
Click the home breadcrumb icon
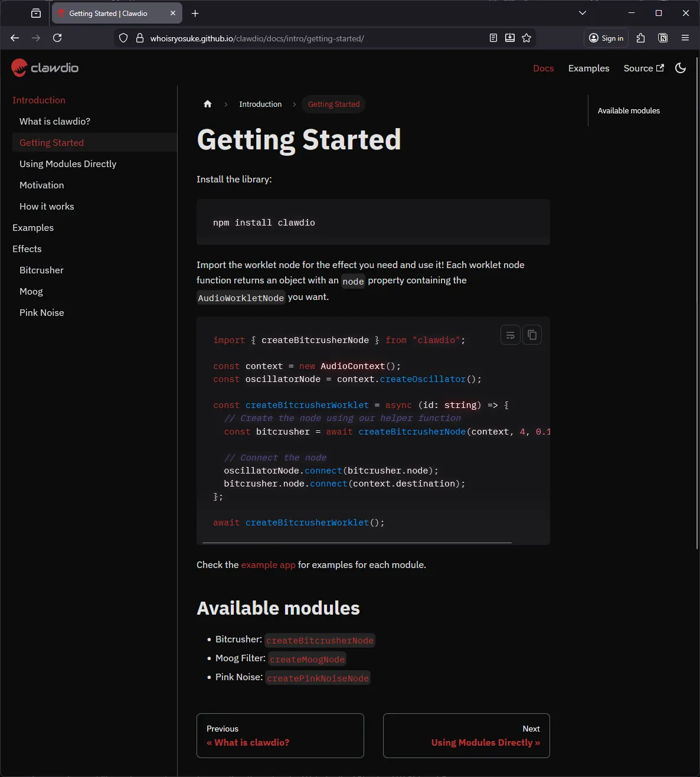(207, 105)
